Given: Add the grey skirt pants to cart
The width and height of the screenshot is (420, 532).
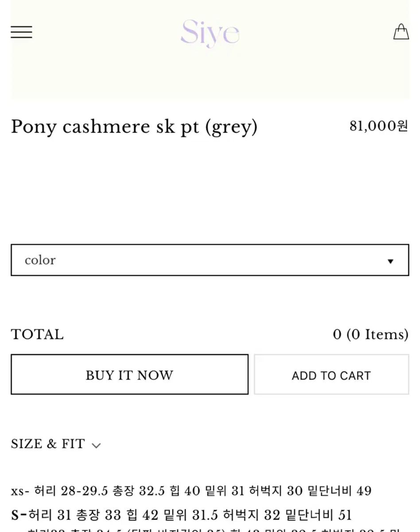Looking at the screenshot, I should [x=331, y=375].
